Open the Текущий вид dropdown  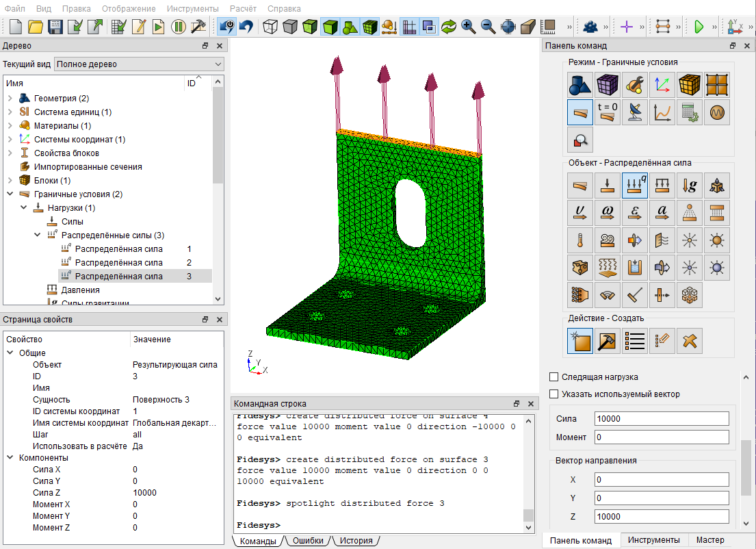click(139, 64)
